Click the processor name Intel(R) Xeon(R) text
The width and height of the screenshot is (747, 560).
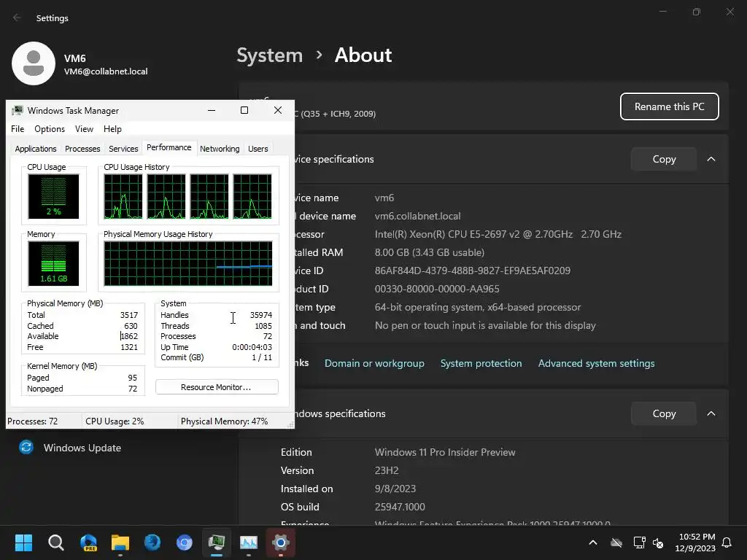(x=498, y=234)
